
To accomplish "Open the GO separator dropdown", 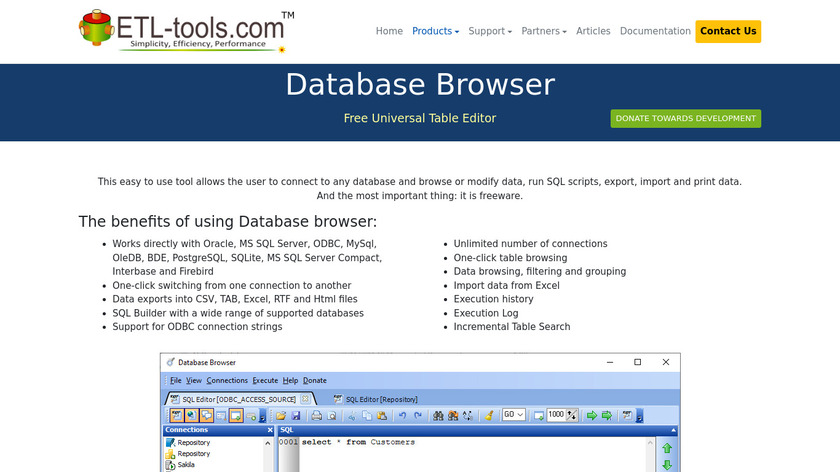I will point(514,415).
